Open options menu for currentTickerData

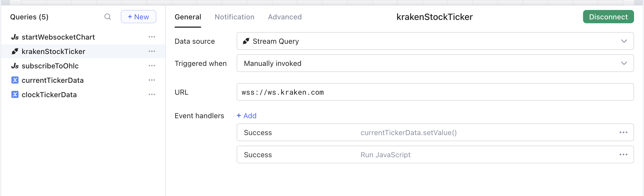152,80
